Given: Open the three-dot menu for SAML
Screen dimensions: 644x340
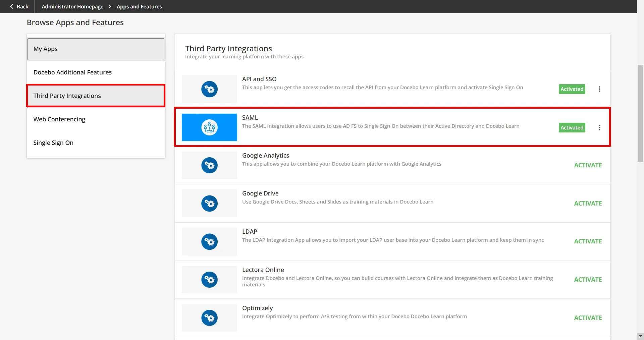Looking at the screenshot, I should pos(599,127).
